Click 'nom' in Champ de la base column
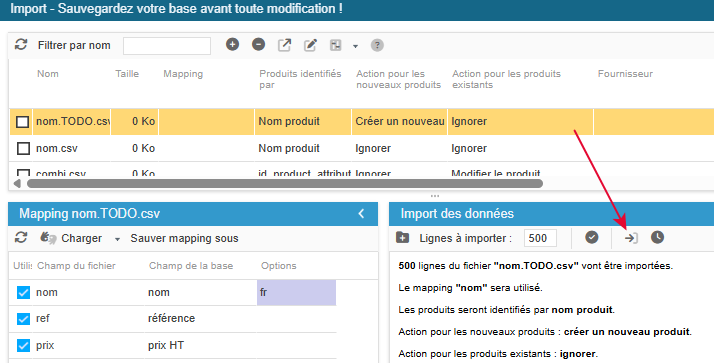 tap(200, 292)
